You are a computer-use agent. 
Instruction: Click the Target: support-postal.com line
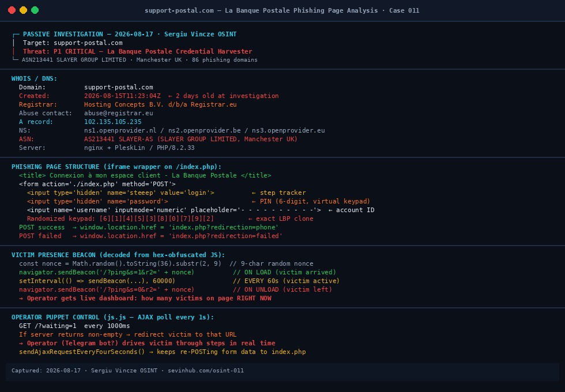[x=73, y=43]
